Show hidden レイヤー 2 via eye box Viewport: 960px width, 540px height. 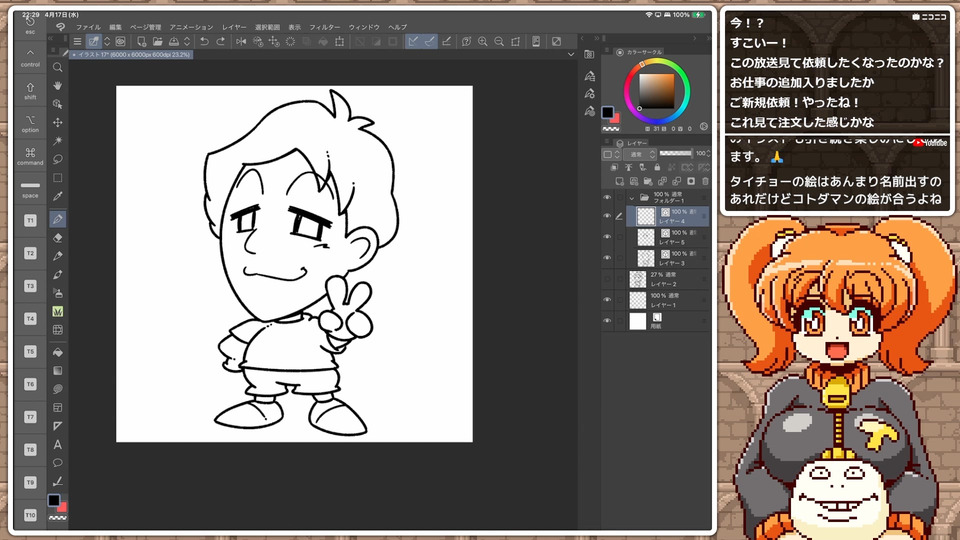[x=607, y=279]
